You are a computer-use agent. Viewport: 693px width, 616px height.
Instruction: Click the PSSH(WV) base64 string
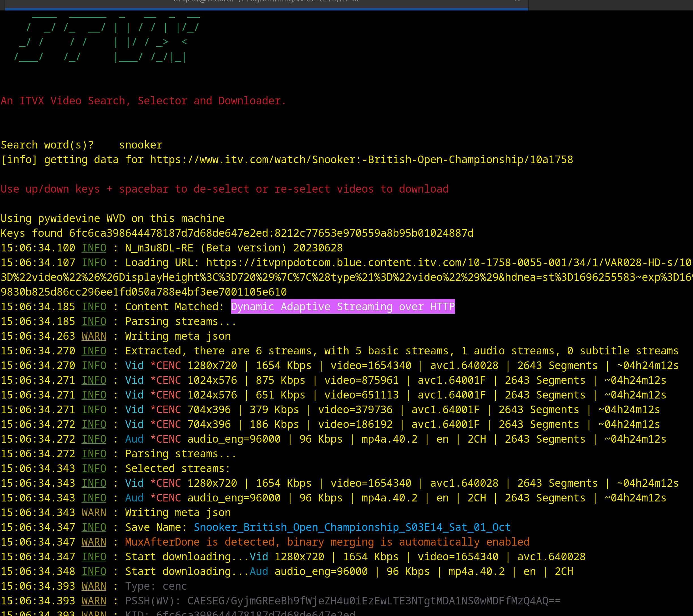pyautogui.click(x=374, y=601)
